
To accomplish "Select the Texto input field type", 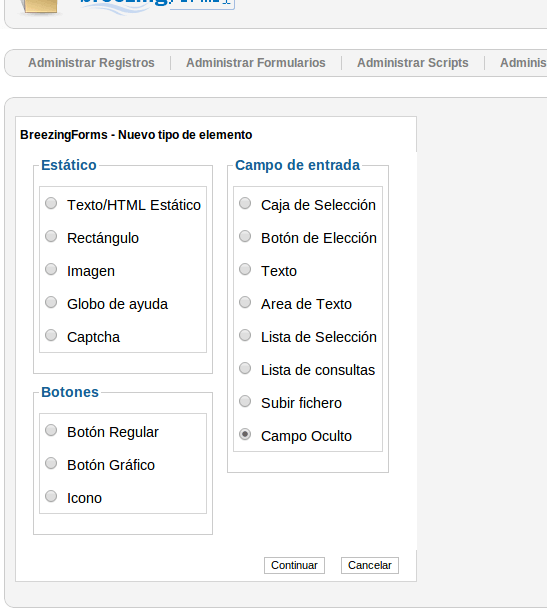I will pyautogui.click(x=245, y=269).
